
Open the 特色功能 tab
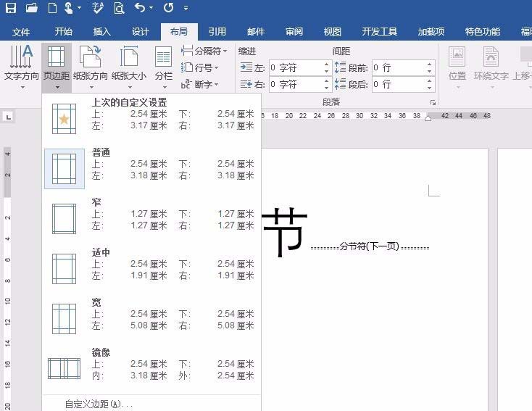pos(483,32)
